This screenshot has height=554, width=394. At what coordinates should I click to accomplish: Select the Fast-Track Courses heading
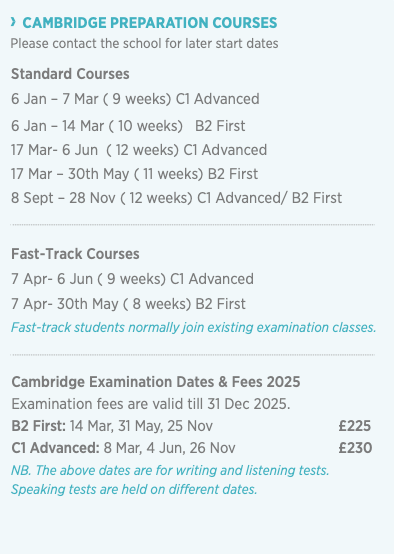click(x=75, y=254)
